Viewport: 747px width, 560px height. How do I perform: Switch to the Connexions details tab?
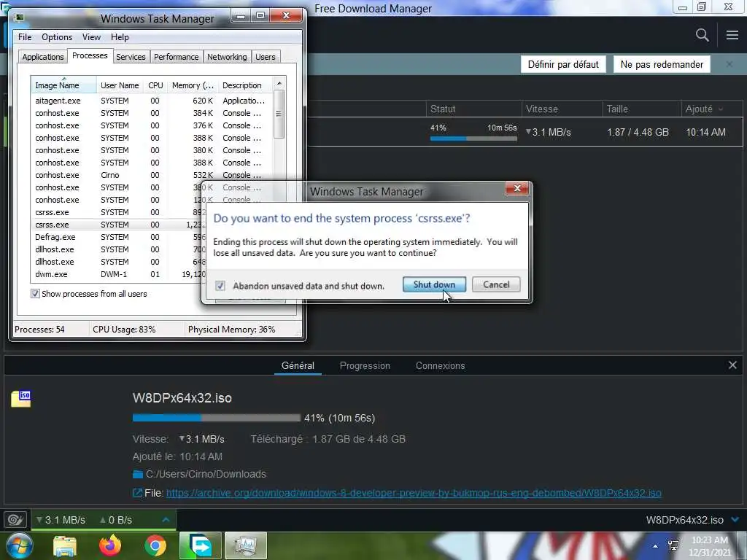[x=440, y=366]
